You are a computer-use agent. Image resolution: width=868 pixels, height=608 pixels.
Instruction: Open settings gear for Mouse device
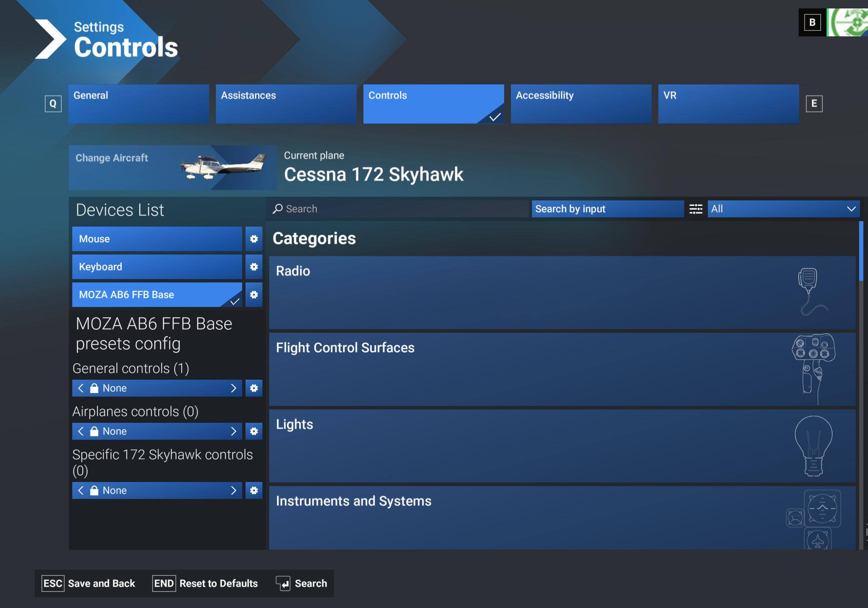(254, 239)
